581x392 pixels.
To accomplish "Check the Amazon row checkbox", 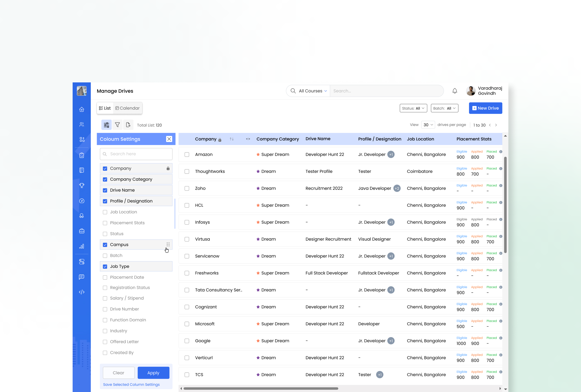I will pos(187,154).
